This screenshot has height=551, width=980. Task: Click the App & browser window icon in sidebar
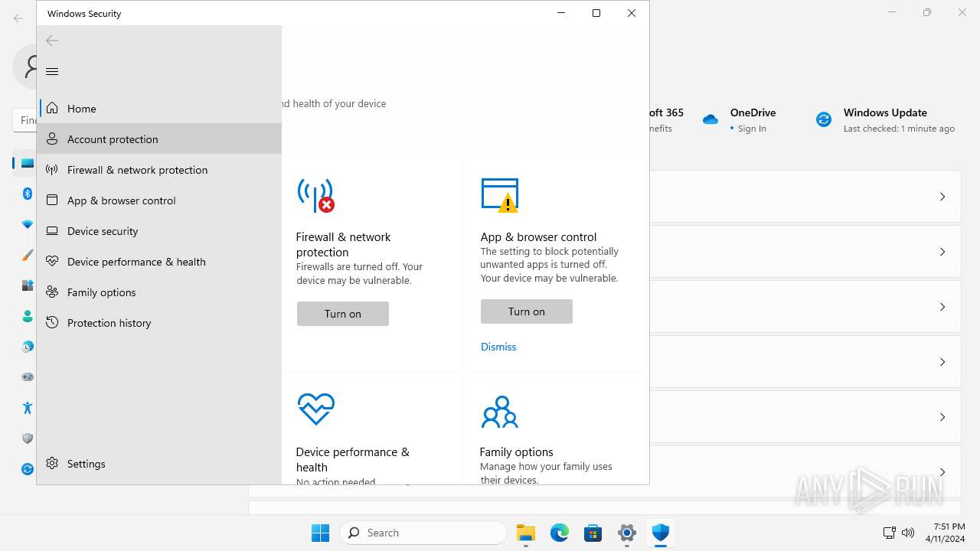[x=52, y=201]
